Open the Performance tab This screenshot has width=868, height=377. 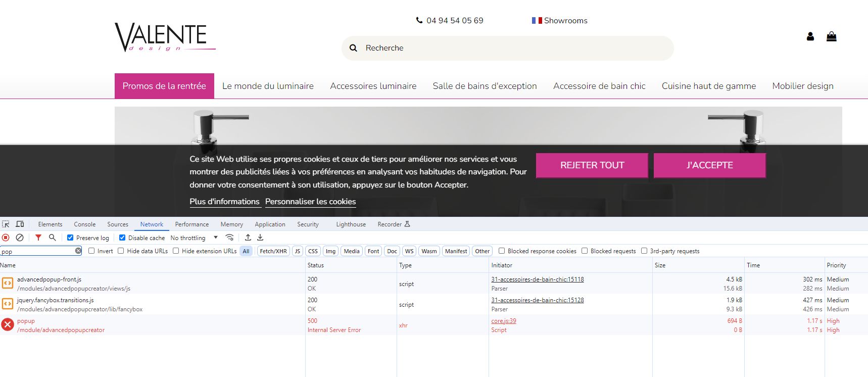(x=192, y=224)
